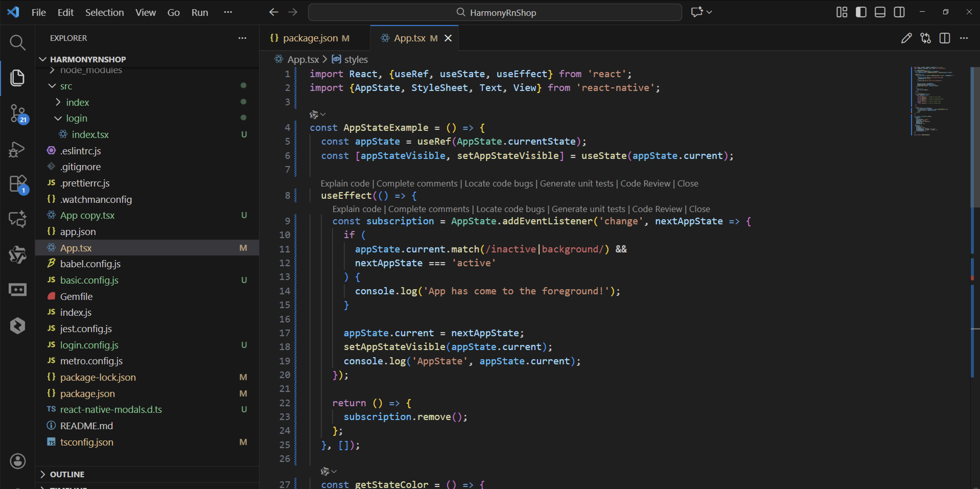Toggle the Primary Side Bar visibility
The image size is (980, 489).
pos(861,12)
